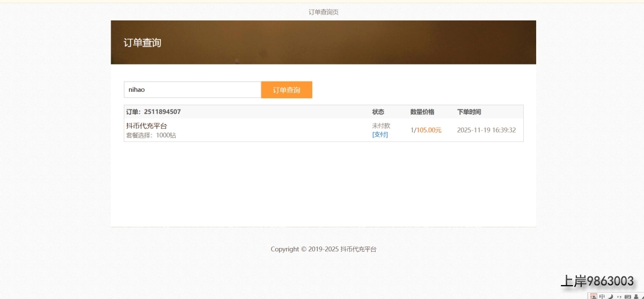644x299 pixels.
Task: Click the 套餐选择：1000钻 package text
Action: point(151,135)
